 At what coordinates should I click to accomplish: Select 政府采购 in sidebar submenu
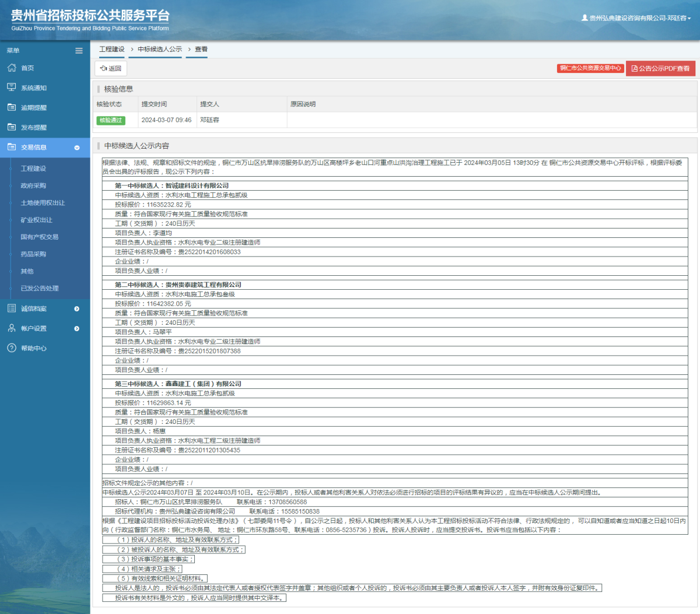(x=33, y=185)
